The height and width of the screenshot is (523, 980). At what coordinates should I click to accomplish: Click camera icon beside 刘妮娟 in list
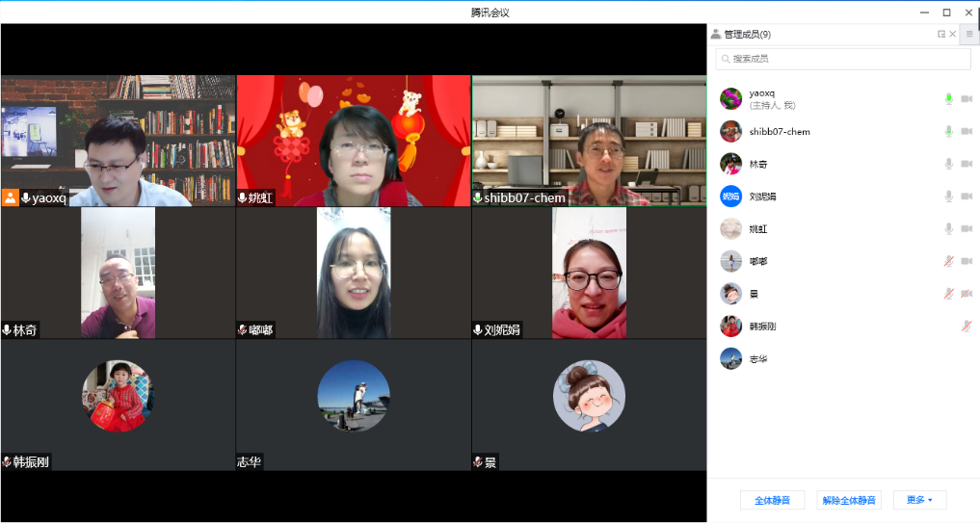tap(967, 196)
